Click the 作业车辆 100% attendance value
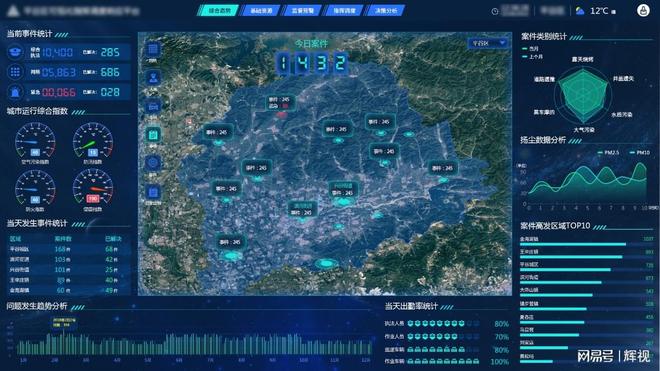This screenshot has width=660, height=371. [500, 362]
